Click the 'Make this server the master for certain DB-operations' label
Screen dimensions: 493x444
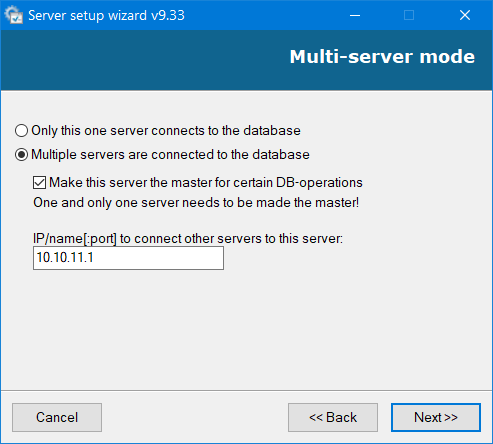pyautogui.click(x=206, y=183)
